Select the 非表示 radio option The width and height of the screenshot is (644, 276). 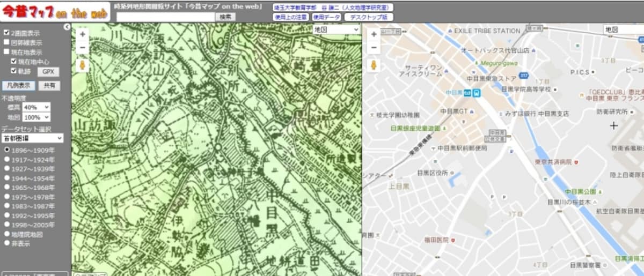point(7,243)
